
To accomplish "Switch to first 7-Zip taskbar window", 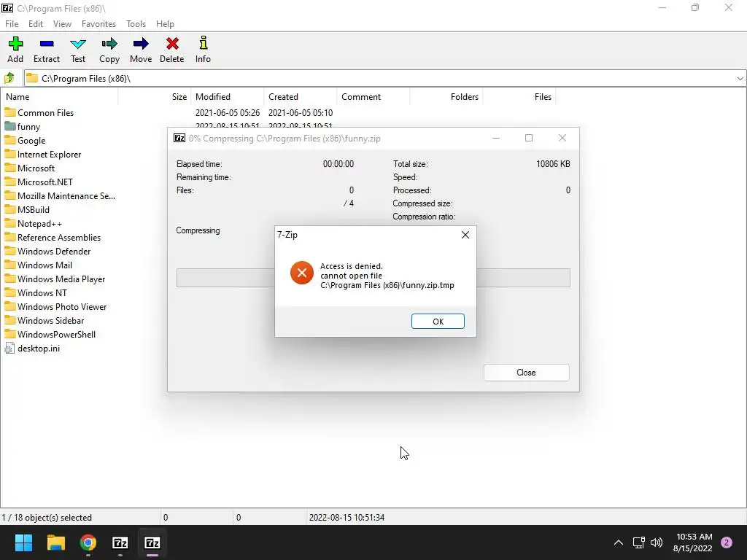I will (x=120, y=542).
